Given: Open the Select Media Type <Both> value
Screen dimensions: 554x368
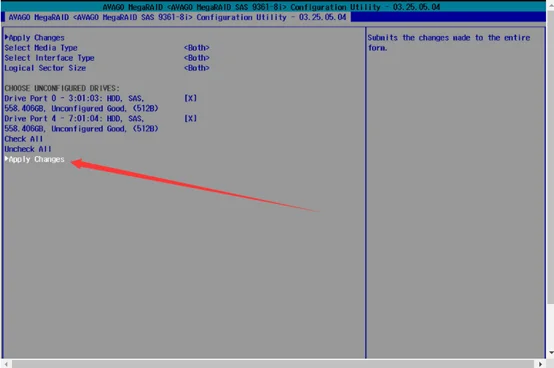Looking at the screenshot, I should (x=197, y=48).
